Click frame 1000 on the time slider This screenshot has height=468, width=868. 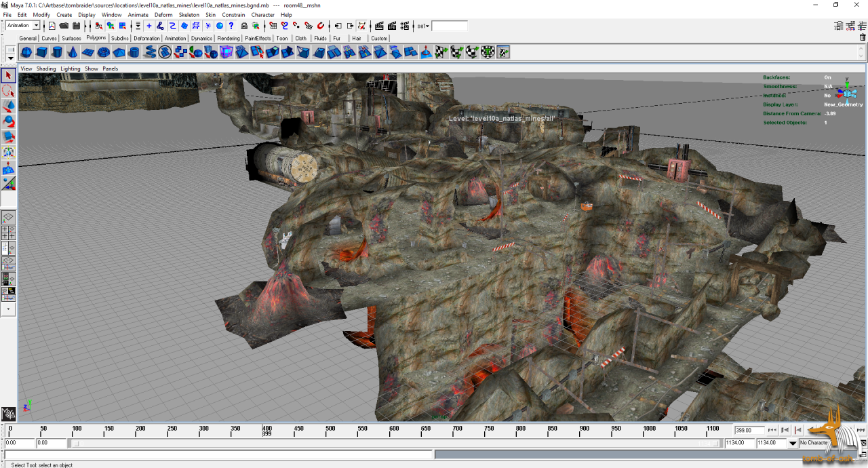[x=649, y=429]
